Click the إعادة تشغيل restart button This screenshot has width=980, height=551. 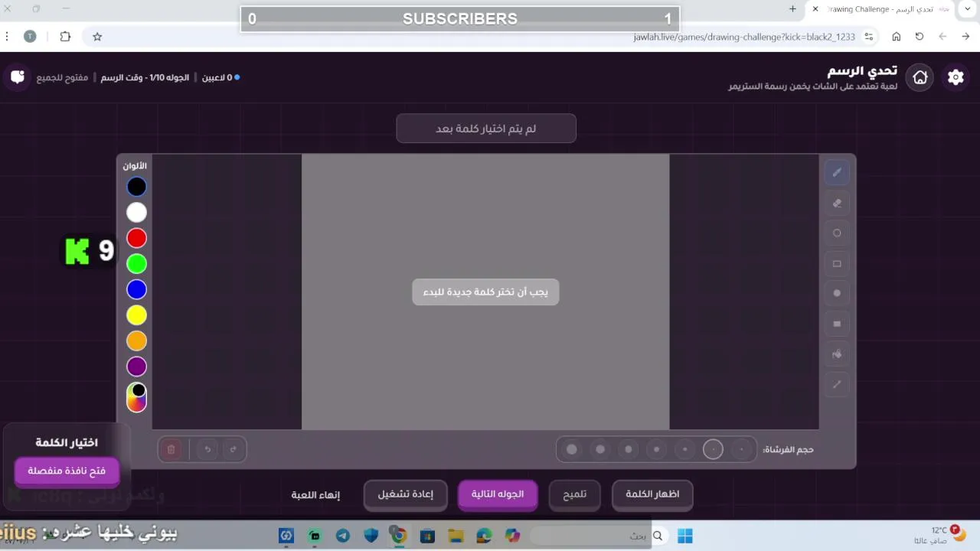405,494
